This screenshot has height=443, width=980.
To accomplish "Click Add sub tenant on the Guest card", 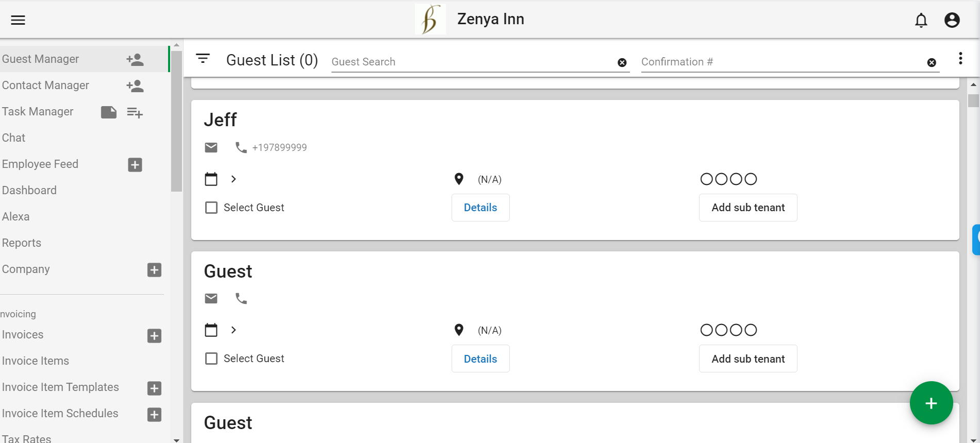I will pos(748,358).
